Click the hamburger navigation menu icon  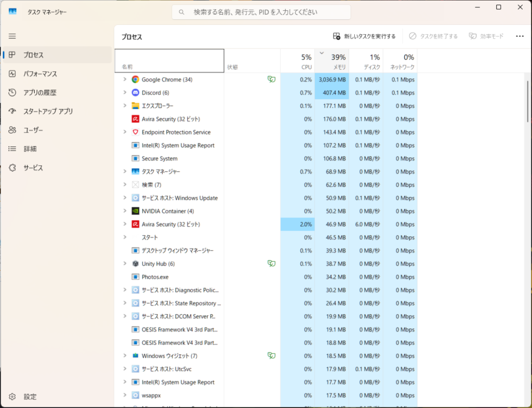tap(12, 36)
